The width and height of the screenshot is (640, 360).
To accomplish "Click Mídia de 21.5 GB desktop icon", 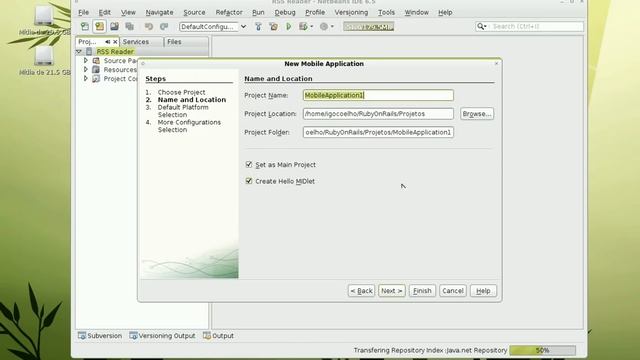I will [44, 56].
